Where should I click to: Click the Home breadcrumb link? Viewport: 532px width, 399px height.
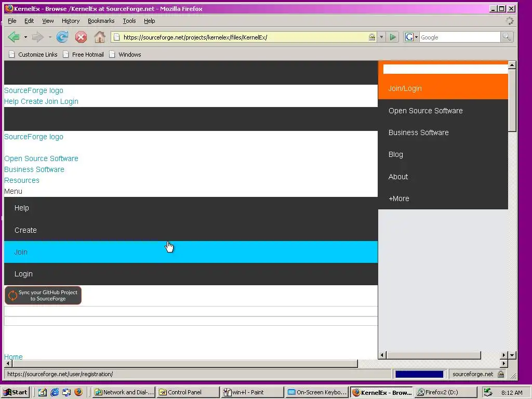(13, 356)
